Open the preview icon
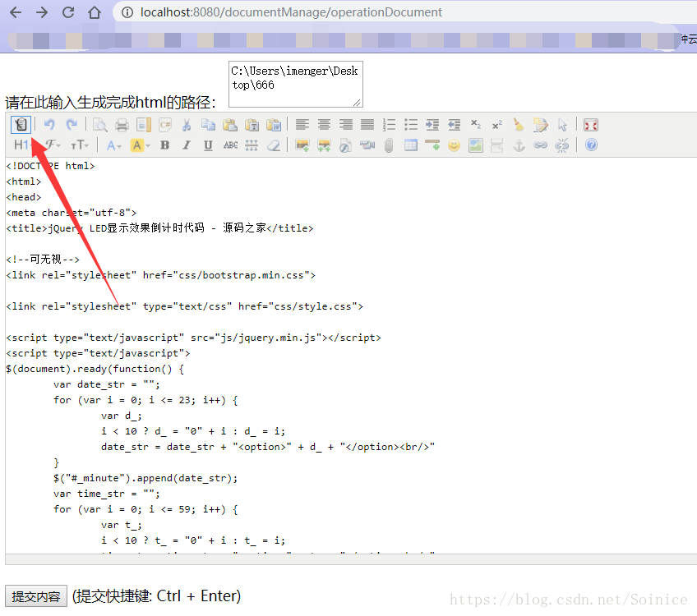Screen dimensions: 697x616 click(x=100, y=125)
